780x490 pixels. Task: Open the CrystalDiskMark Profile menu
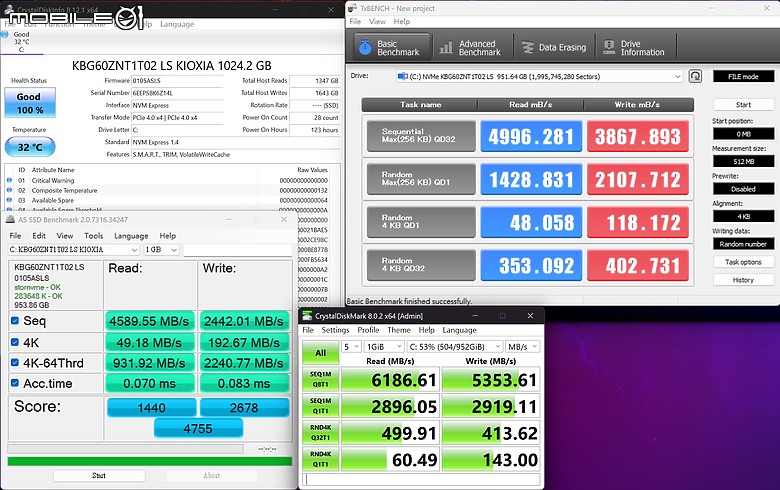(x=368, y=330)
